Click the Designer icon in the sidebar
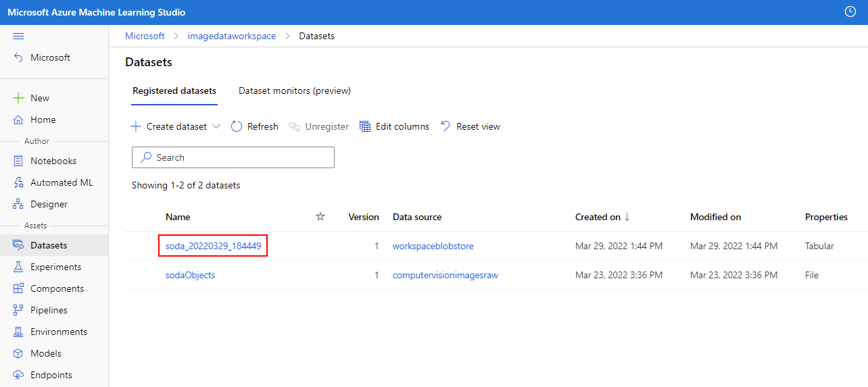868x387 pixels. 18,204
